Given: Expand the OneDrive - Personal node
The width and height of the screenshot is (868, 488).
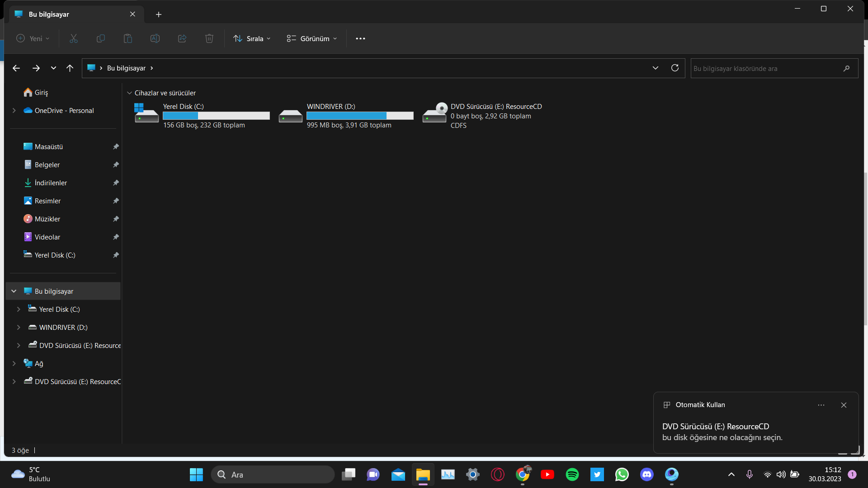Looking at the screenshot, I should (x=14, y=110).
